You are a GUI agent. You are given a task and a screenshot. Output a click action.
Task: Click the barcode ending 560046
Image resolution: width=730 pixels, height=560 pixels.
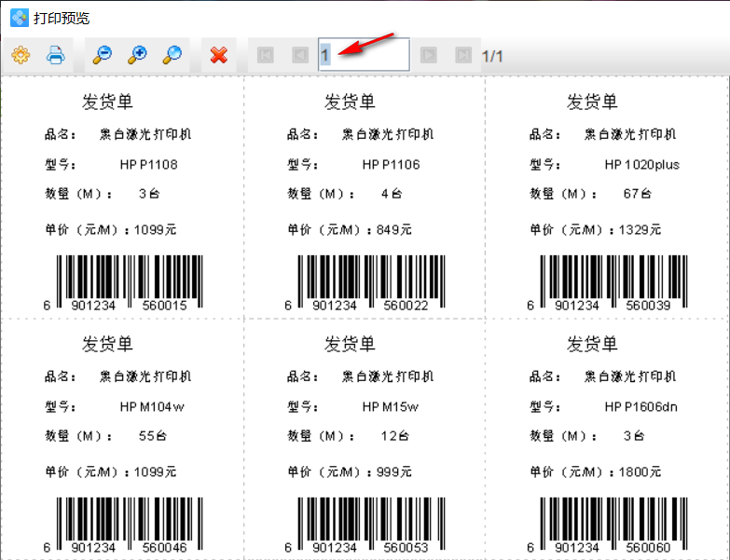click(123, 525)
